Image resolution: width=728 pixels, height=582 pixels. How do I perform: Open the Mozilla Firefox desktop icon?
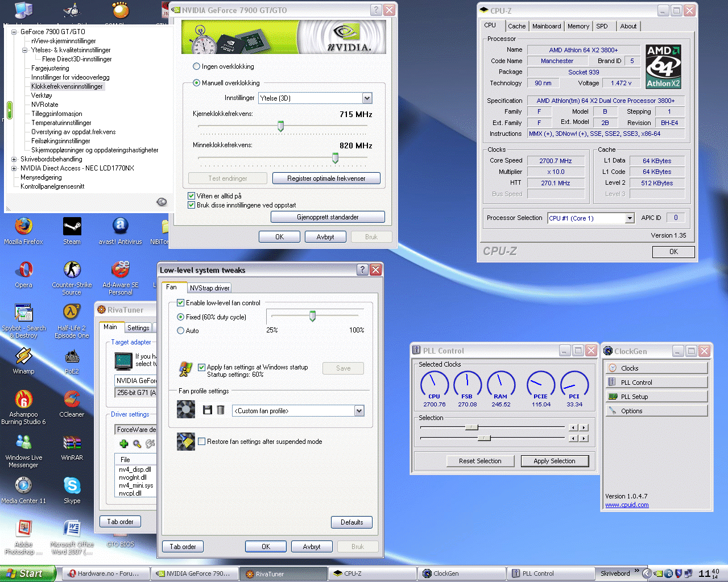[23, 231]
